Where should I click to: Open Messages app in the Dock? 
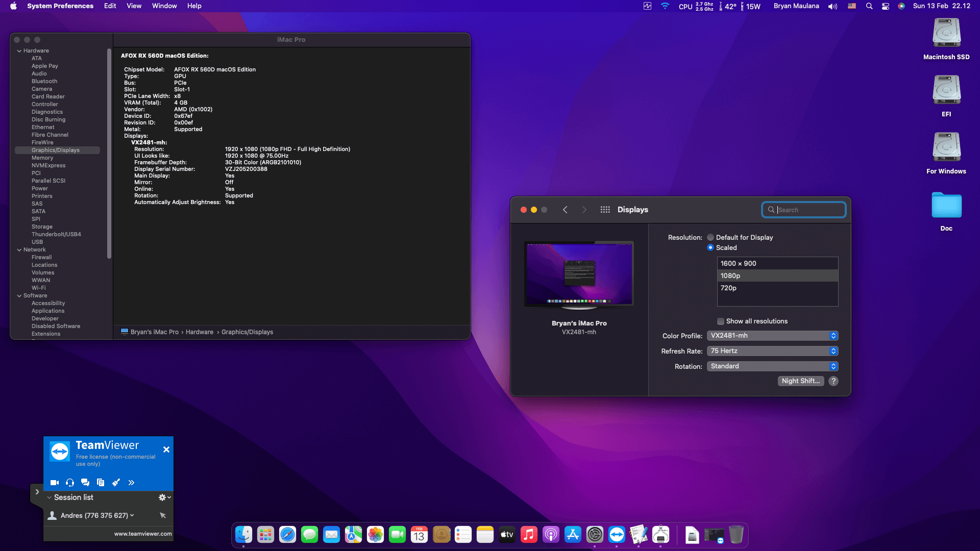coord(309,535)
